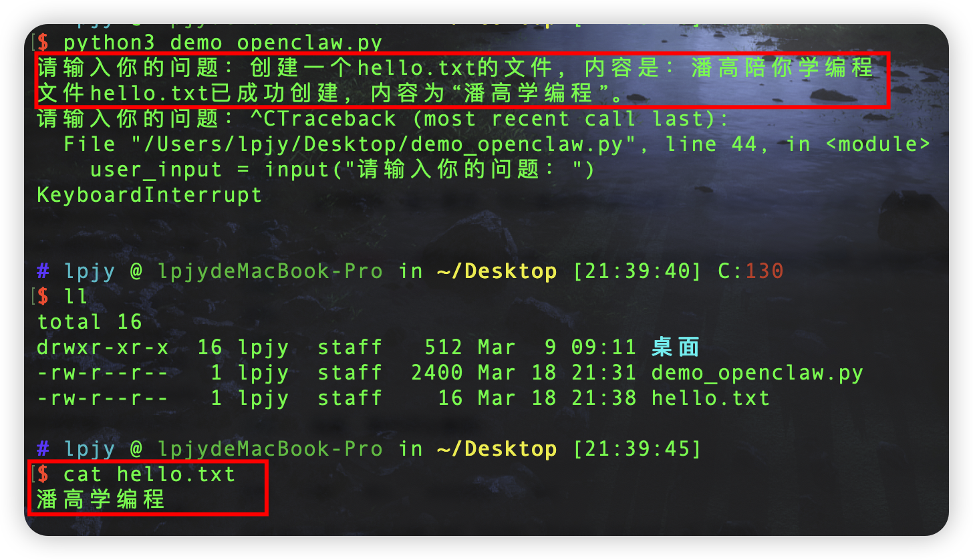Screen dimensions: 973x560
Task: Click the 'total 16' output line
Action: pos(90,321)
